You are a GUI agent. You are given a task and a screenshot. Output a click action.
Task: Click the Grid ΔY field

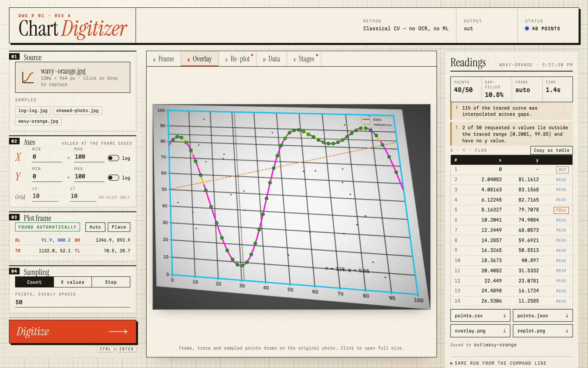click(x=83, y=196)
